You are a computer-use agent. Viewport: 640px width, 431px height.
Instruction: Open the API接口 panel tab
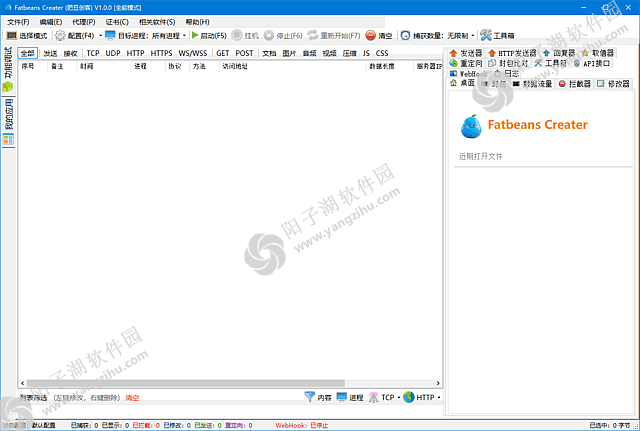point(595,62)
